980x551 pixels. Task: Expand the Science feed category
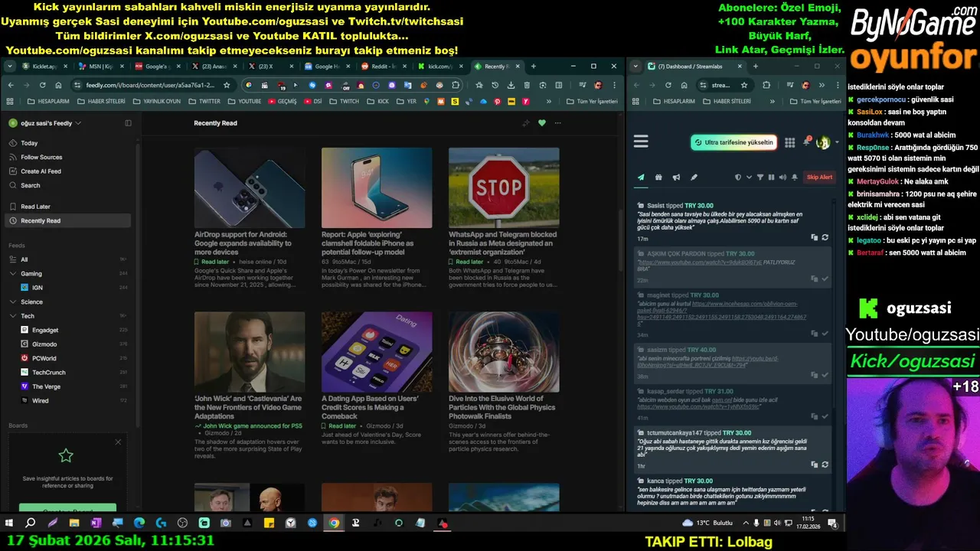[x=13, y=302]
